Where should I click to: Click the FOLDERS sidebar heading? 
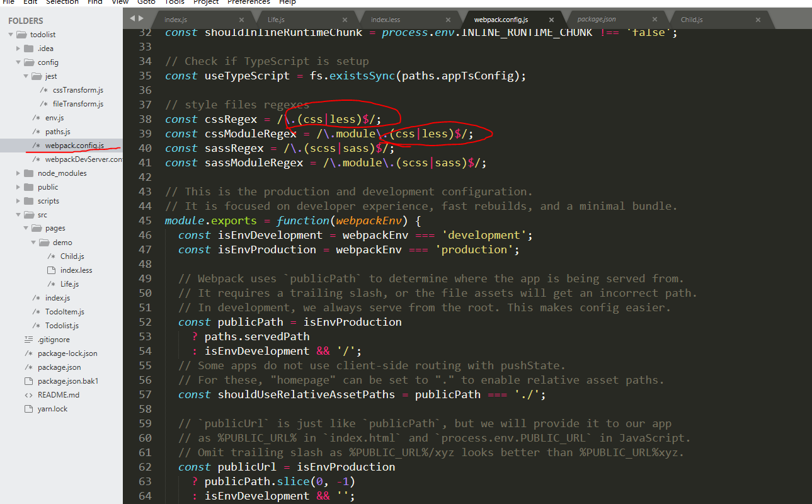click(26, 21)
